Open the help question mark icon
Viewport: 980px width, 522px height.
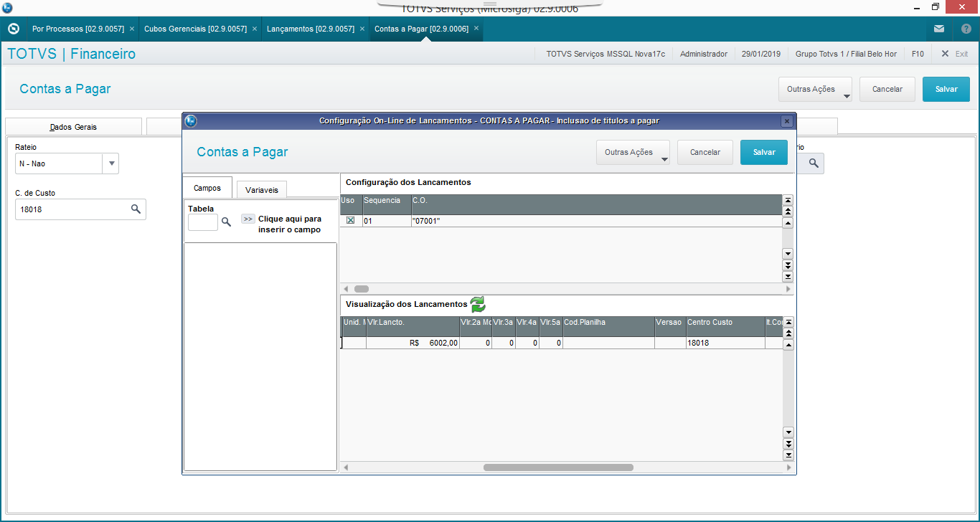click(x=966, y=29)
